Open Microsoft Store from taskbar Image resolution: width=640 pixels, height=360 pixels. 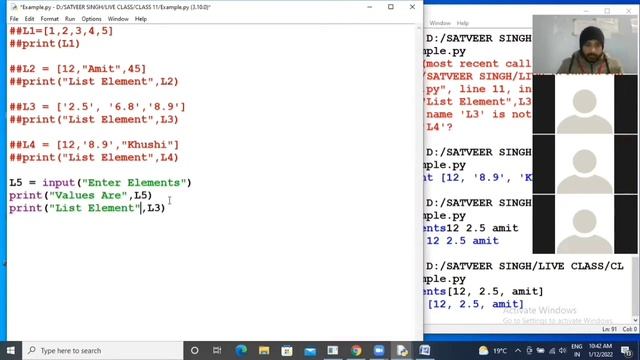(x=287, y=351)
